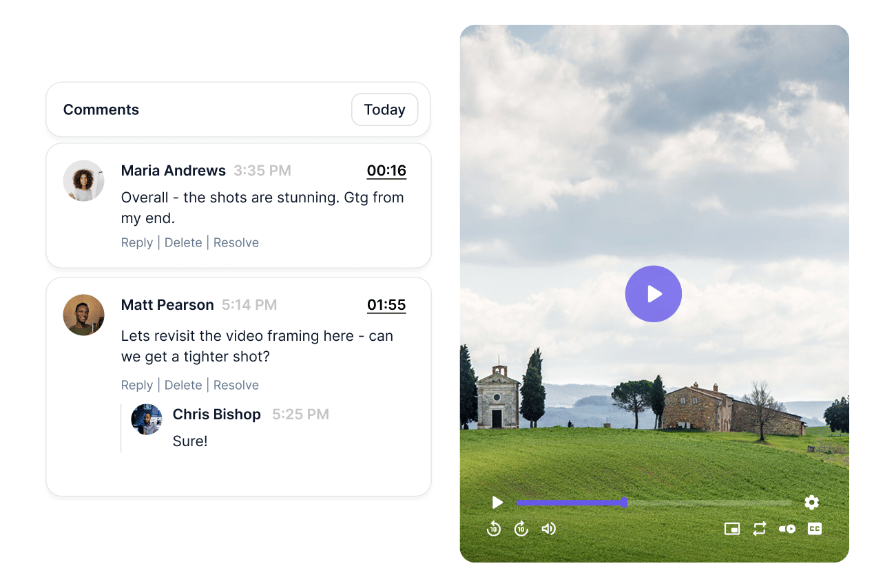
Task: Click the Chris Bishop name
Action: pos(217,414)
